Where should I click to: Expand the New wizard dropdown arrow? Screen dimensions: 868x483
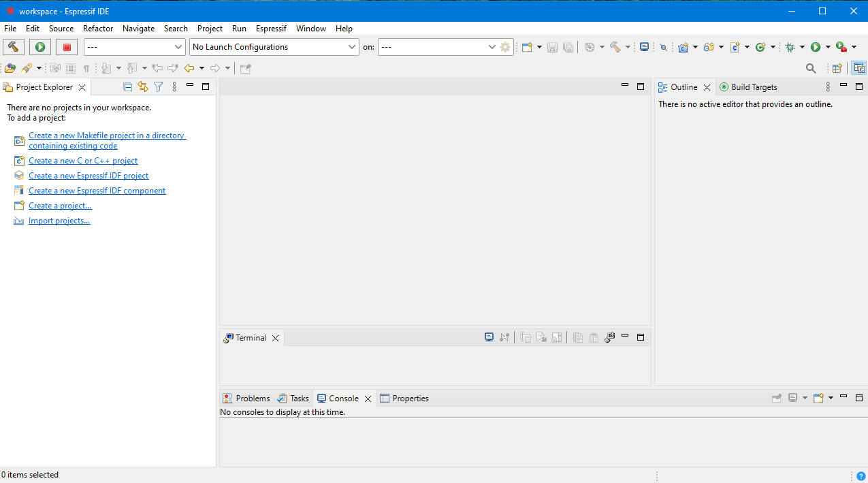(539, 47)
